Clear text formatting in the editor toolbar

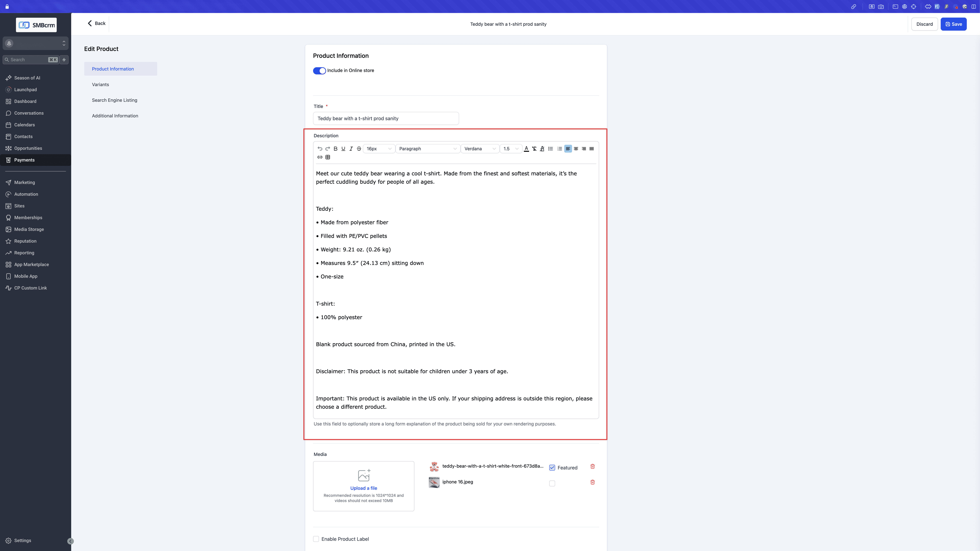(534, 149)
